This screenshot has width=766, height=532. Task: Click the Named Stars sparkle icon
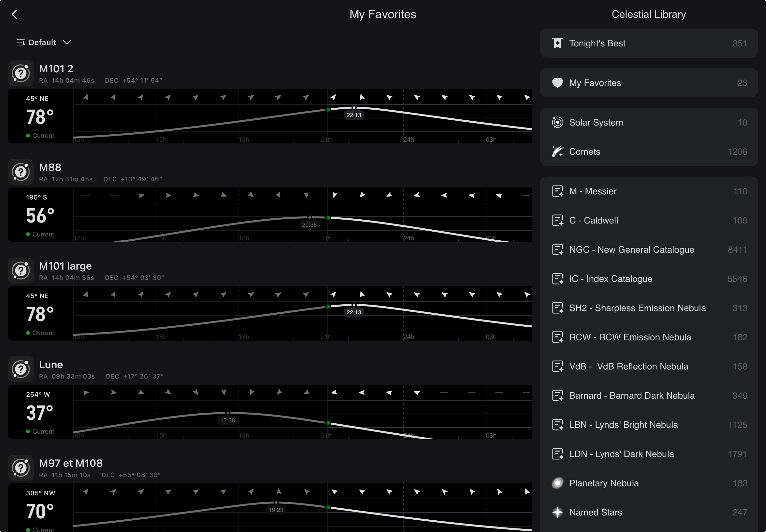[557, 512]
